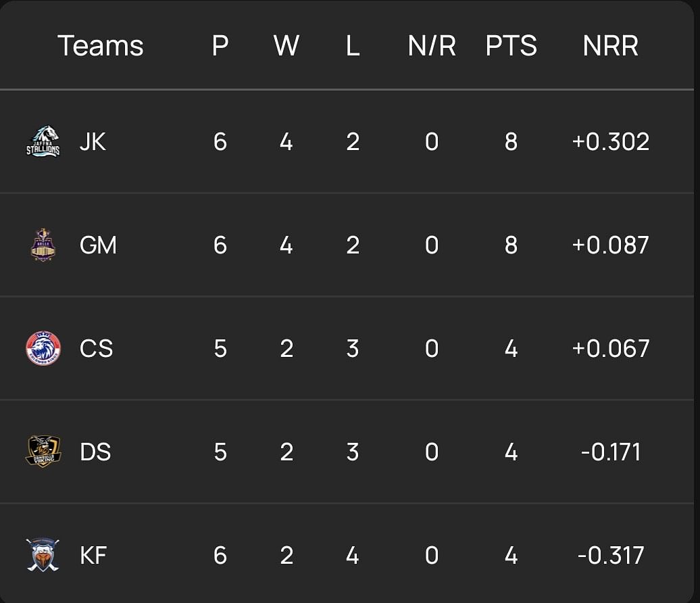Screen dimensions: 700x603
Task: Click the DS black and gold logo
Action: click(x=43, y=452)
